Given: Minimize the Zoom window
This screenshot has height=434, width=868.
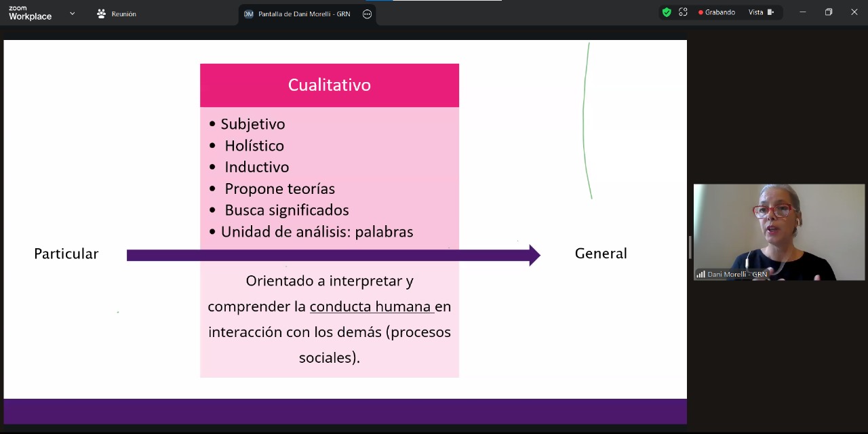Looking at the screenshot, I should tap(803, 12).
